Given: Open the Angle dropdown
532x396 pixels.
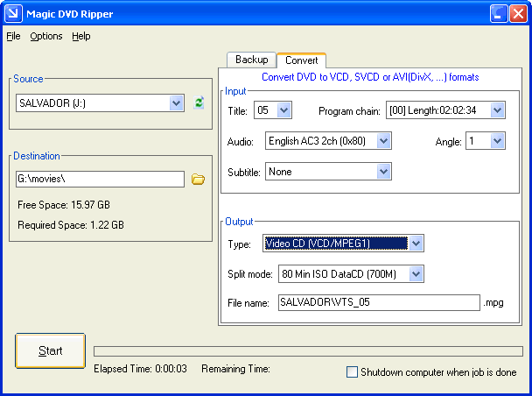Looking at the screenshot, I should pyautogui.click(x=497, y=140).
